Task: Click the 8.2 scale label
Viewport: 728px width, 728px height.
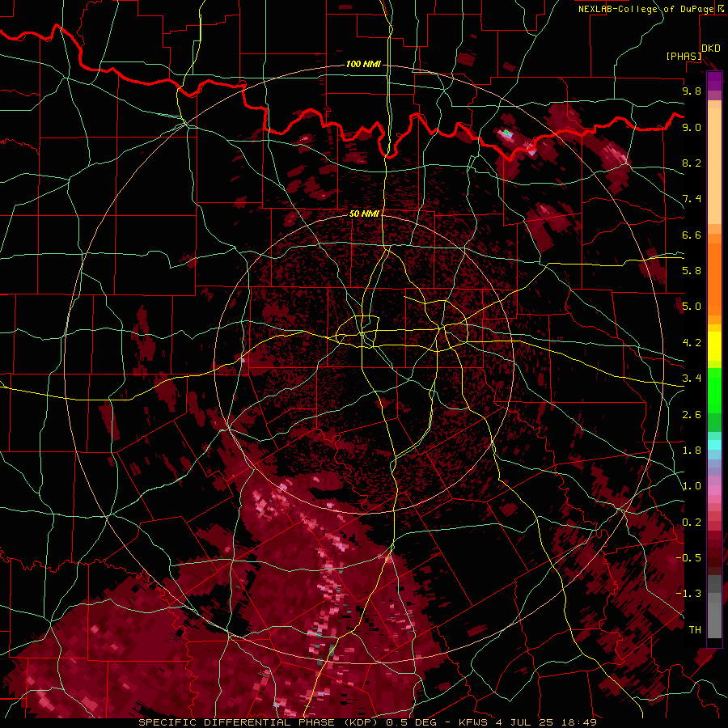Action: coord(692,163)
